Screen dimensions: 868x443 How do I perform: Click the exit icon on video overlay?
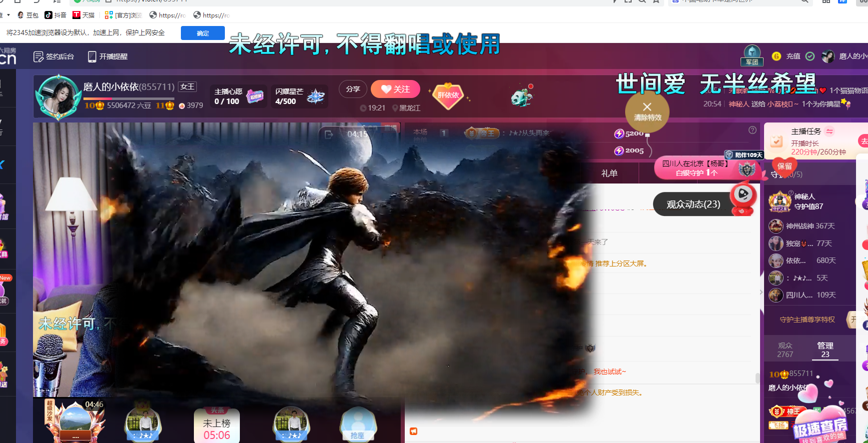point(329,134)
